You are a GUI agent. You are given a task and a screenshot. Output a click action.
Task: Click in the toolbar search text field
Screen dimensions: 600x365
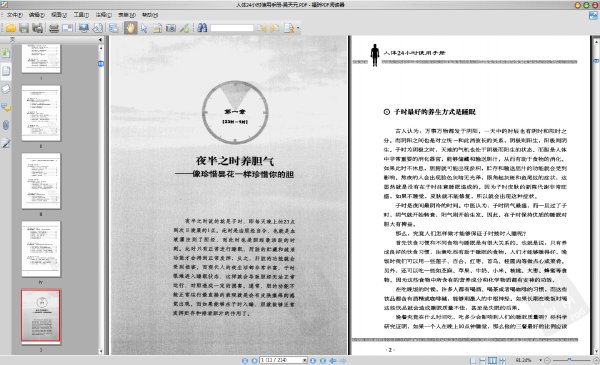232,28
